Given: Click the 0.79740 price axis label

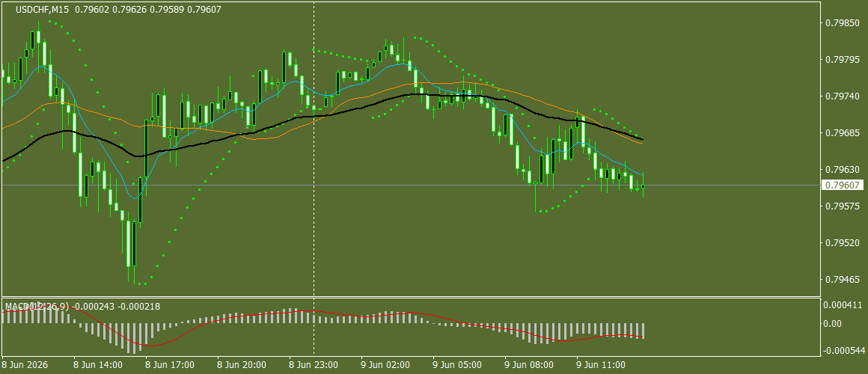Looking at the screenshot, I should pyautogui.click(x=842, y=96).
